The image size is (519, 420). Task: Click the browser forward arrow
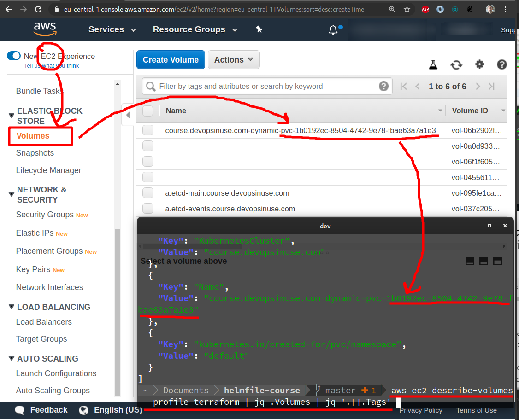coord(23,9)
